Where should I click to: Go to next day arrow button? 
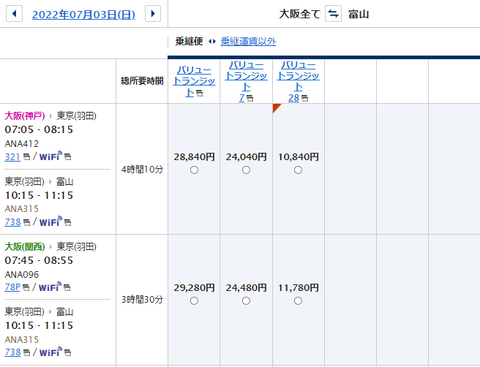[x=153, y=14]
